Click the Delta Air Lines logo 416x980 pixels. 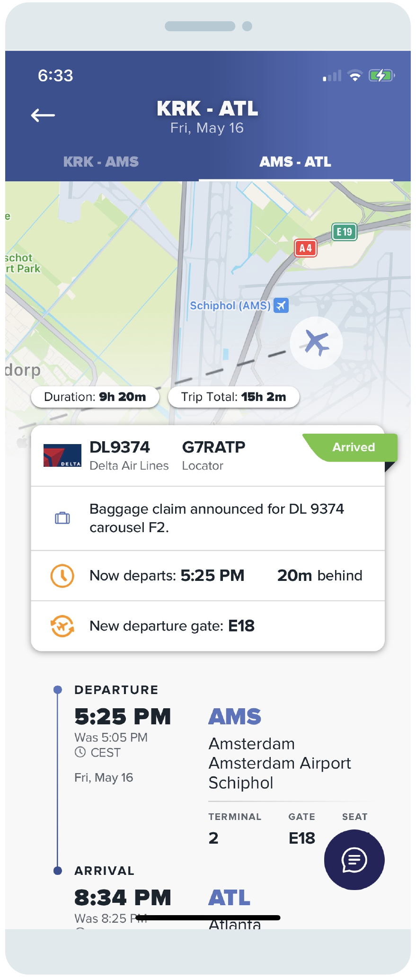click(x=62, y=455)
